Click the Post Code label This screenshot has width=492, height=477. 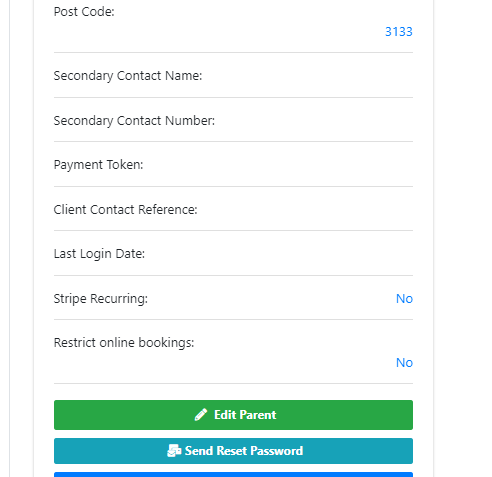(x=84, y=12)
